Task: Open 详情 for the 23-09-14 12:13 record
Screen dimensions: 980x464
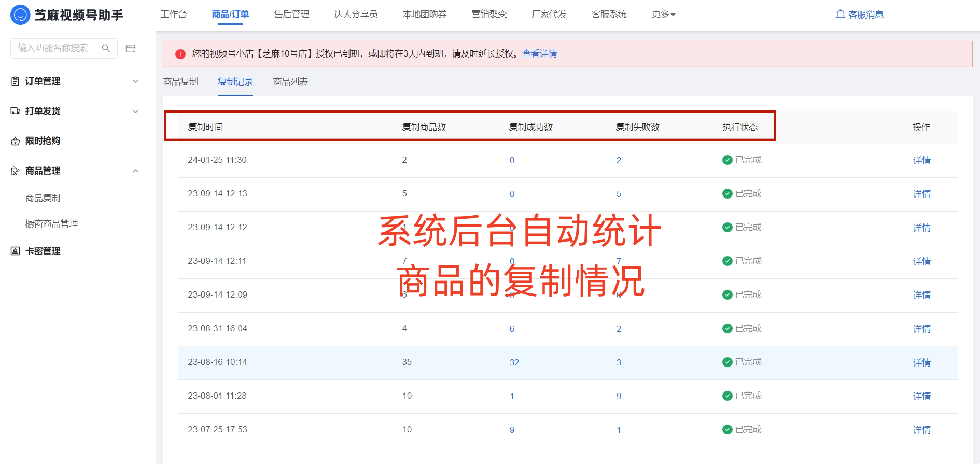Action: (921, 194)
